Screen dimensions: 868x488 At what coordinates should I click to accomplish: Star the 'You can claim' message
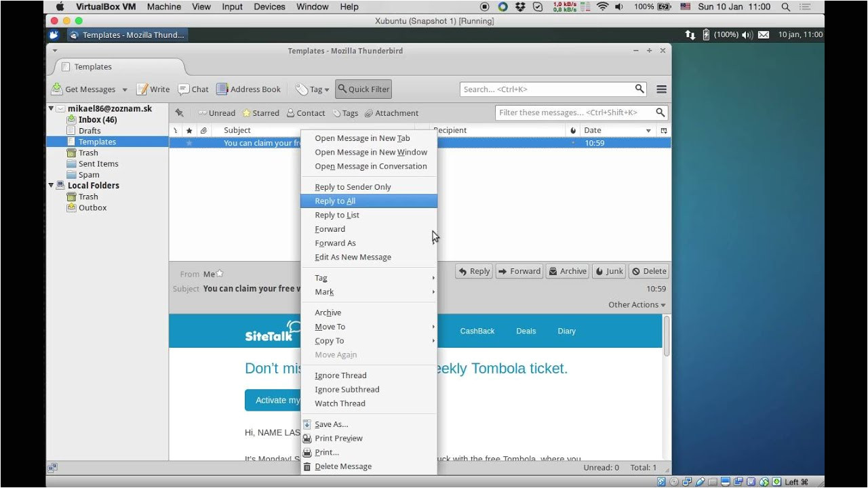pyautogui.click(x=189, y=143)
